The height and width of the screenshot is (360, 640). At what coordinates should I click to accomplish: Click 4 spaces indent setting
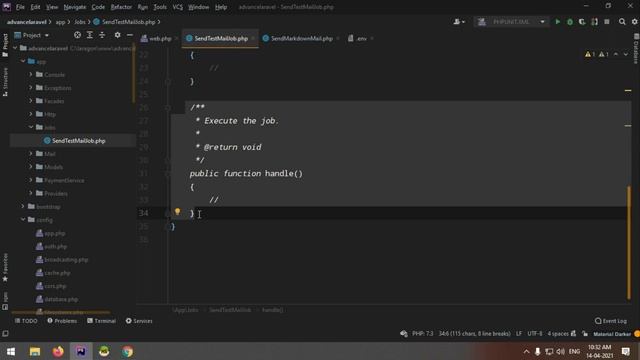[x=558, y=333]
